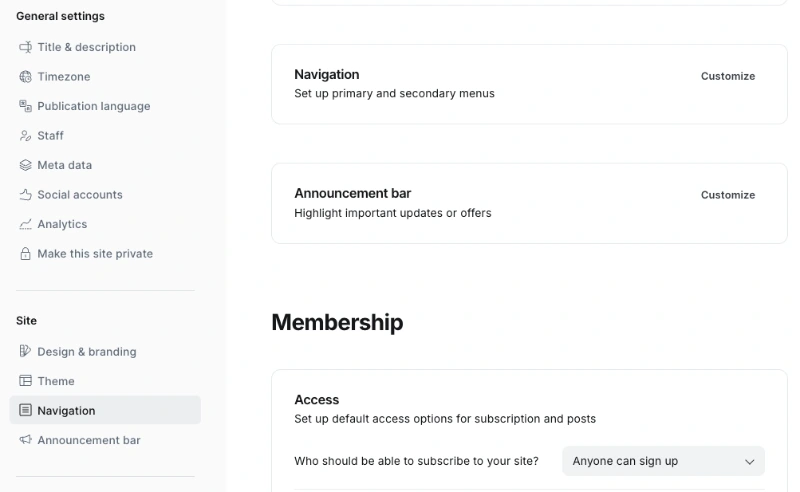
Task: Open Navigation in the sidebar menu
Action: click(66, 411)
